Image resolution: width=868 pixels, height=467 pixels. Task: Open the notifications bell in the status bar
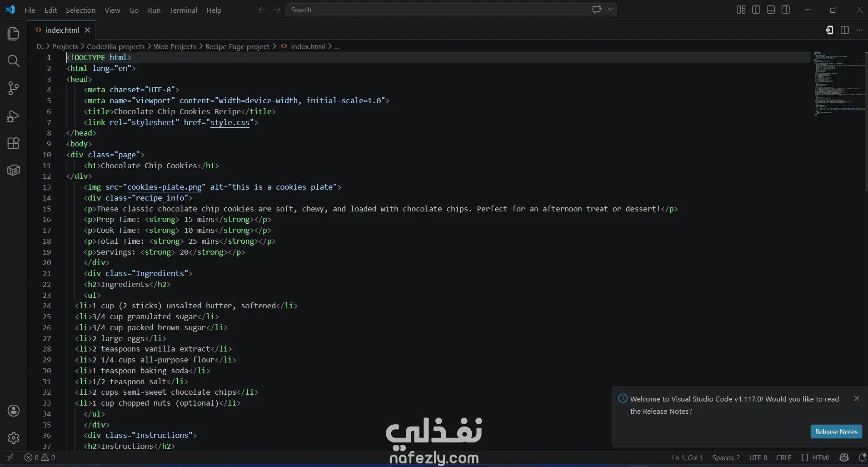pos(862,457)
